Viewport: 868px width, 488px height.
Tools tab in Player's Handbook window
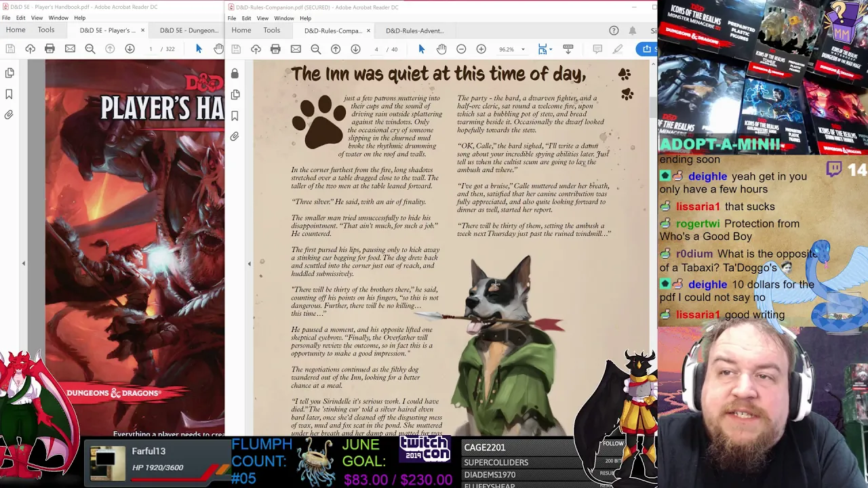46,30
